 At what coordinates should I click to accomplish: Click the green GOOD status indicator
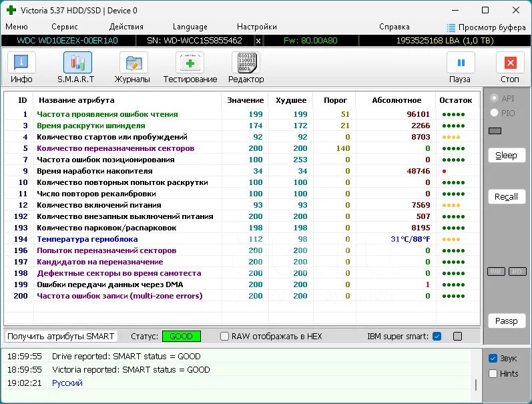(182, 336)
